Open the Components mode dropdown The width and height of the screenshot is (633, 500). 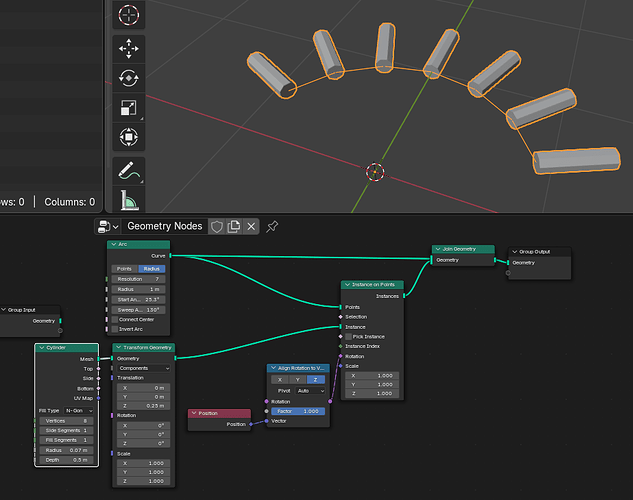point(144,368)
